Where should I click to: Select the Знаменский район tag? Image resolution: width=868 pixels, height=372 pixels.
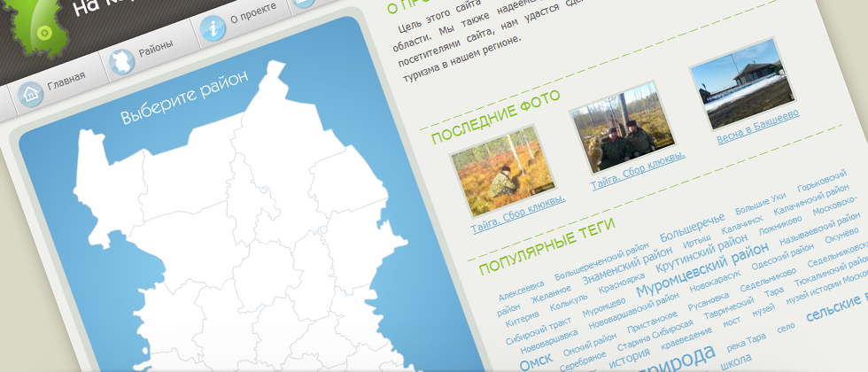(627, 264)
